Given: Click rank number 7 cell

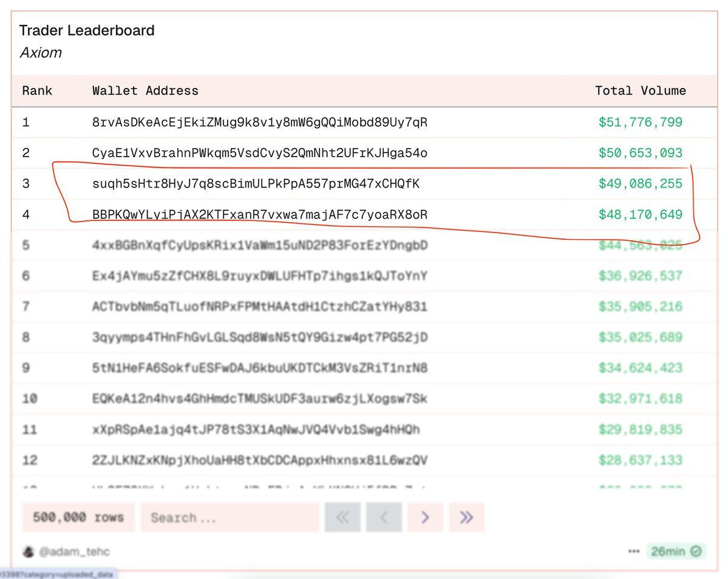Looking at the screenshot, I should pos(26,306).
